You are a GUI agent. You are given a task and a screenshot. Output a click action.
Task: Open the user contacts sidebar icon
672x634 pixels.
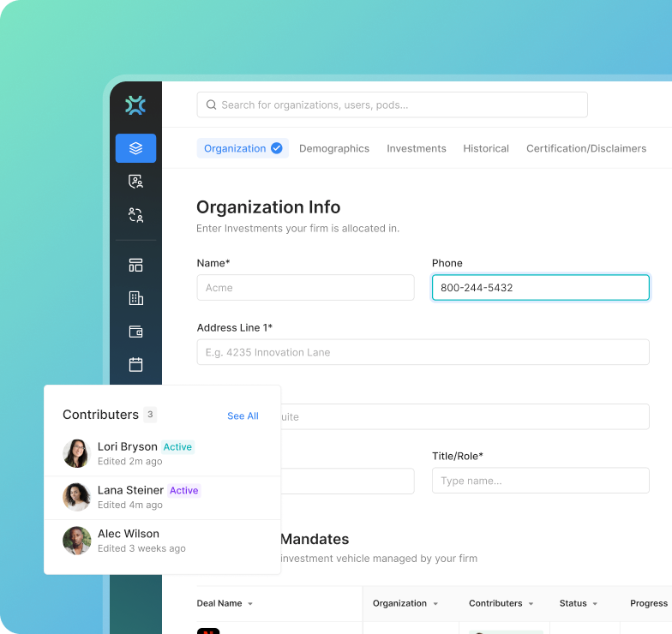coord(135,182)
